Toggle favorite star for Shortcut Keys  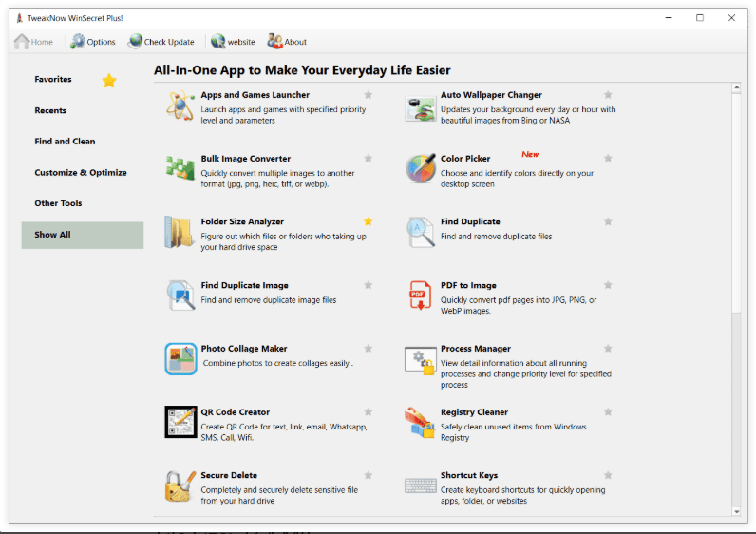[x=608, y=475]
